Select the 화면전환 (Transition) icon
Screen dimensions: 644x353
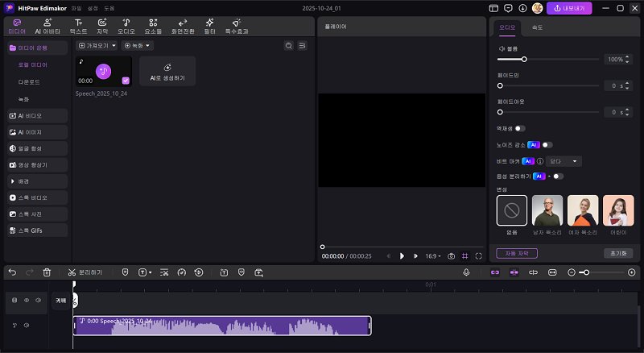[x=183, y=26]
